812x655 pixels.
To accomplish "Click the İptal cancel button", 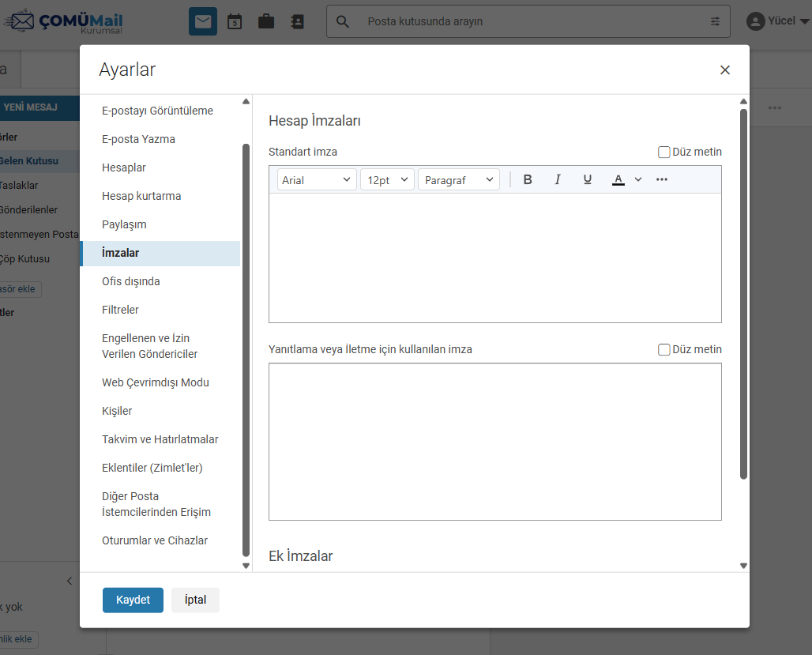I will tap(195, 600).
